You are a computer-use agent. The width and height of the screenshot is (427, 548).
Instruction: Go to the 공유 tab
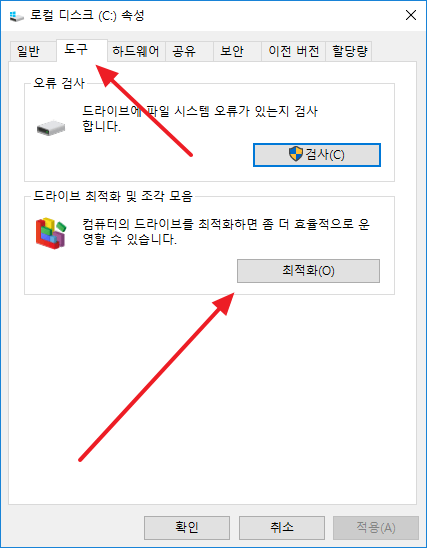[189, 51]
